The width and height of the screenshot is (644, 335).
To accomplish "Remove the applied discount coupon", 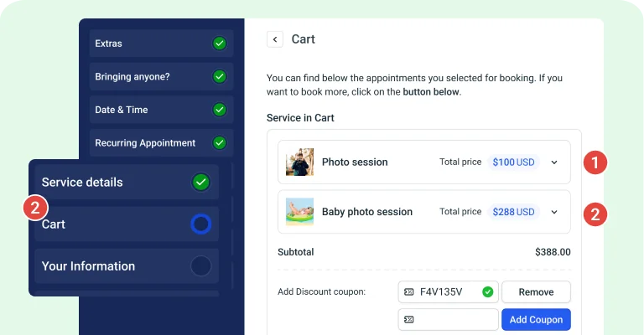I will pos(536,292).
